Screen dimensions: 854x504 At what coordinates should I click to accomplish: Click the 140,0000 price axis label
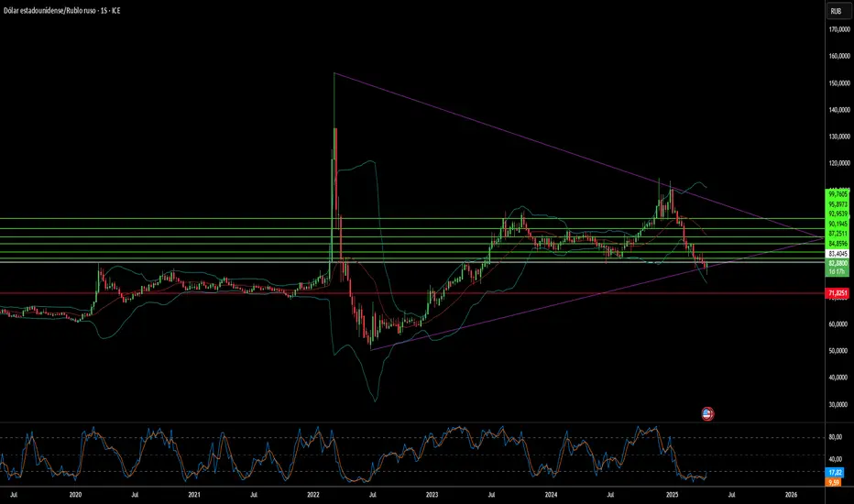pyautogui.click(x=839, y=110)
